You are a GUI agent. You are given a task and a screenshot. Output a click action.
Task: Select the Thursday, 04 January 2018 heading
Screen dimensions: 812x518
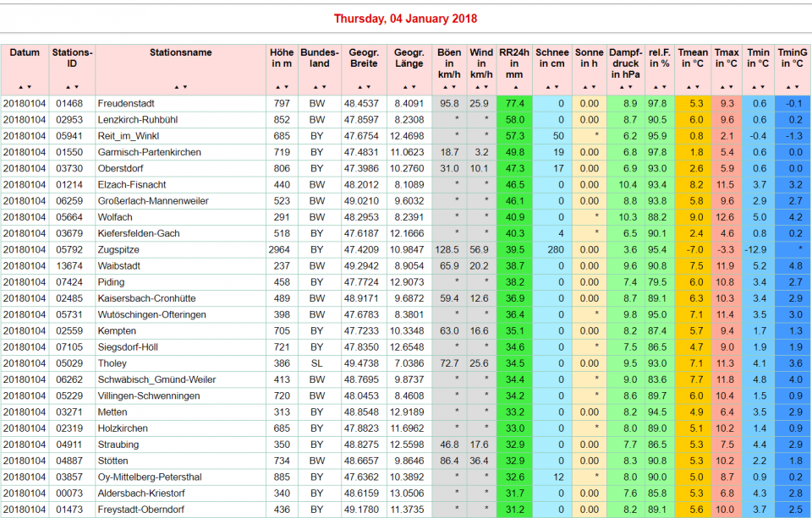pyautogui.click(x=405, y=19)
